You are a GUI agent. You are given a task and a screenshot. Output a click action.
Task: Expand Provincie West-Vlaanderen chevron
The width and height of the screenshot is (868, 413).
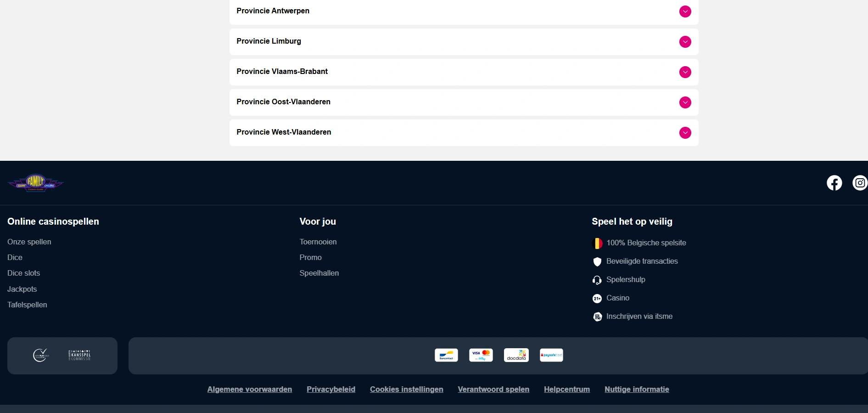click(685, 133)
